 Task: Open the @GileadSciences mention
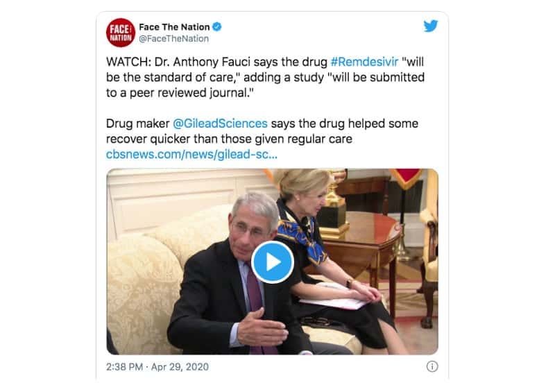[220, 123]
